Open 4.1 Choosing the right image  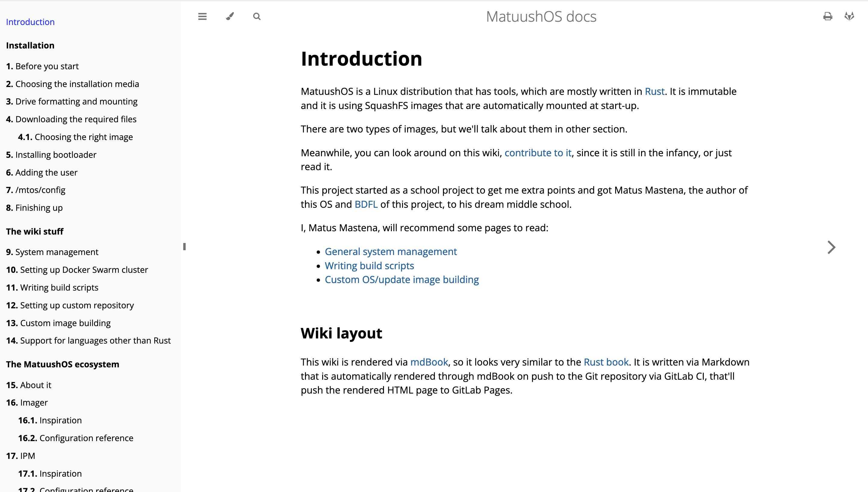[x=75, y=137]
